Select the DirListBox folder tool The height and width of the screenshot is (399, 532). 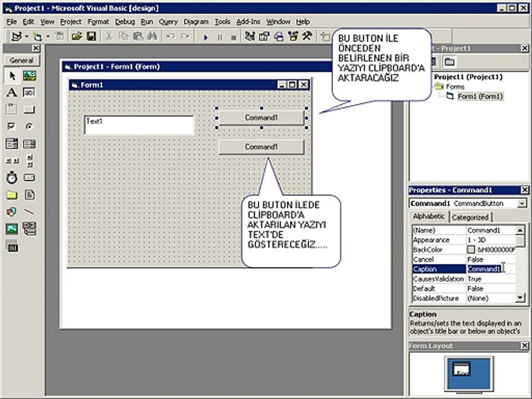coord(12,195)
